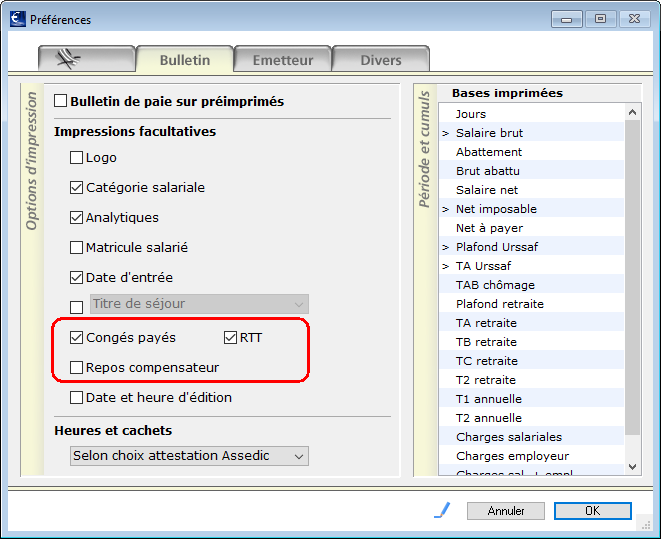The width and height of the screenshot is (661, 539).
Task: Tick the Logo checkbox
Action: click(x=76, y=158)
